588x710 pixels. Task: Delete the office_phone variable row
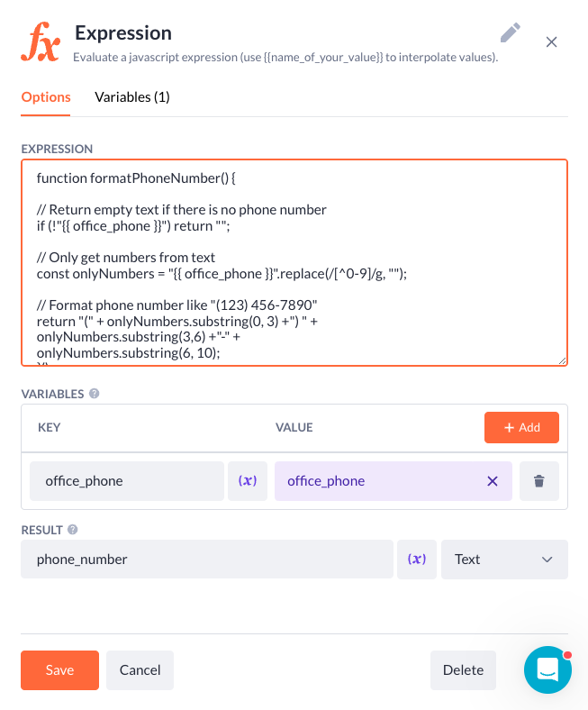coord(539,481)
